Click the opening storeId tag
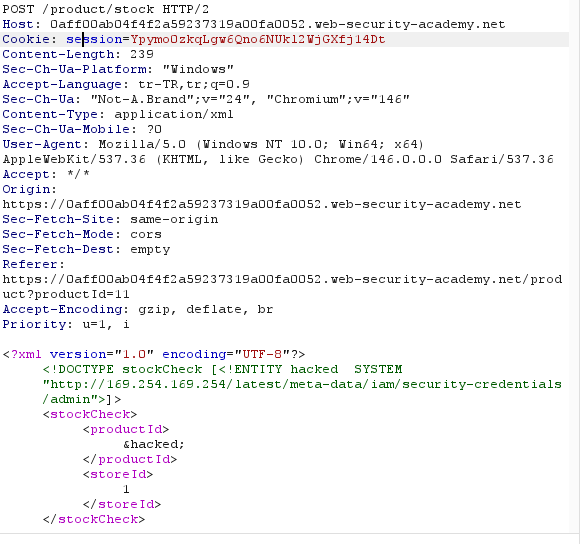580x544 pixels. pyautogui.click(x=118, y=474)
